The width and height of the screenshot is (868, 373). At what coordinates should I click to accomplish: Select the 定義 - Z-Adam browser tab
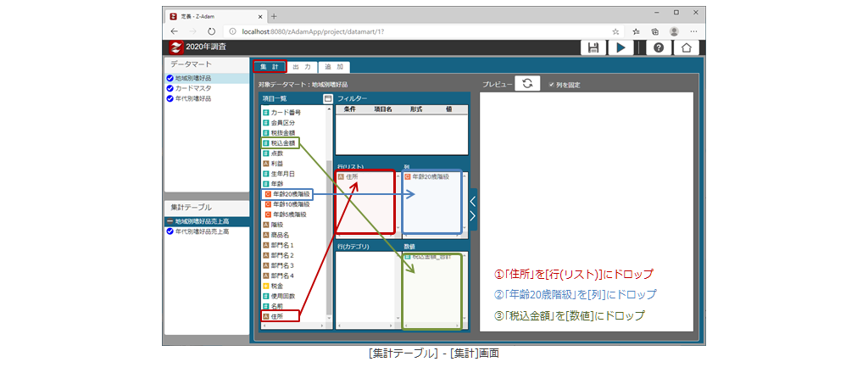(x=218, y=16)
